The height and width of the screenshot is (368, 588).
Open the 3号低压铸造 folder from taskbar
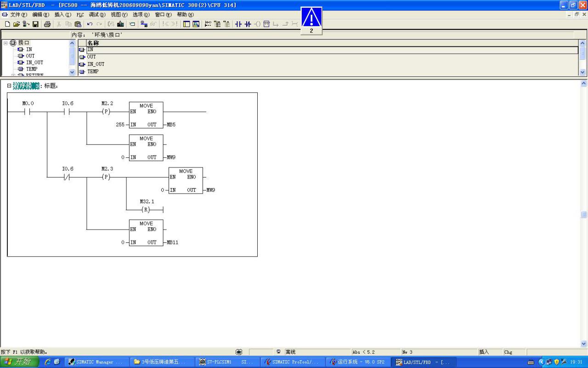click(x=162, y=362)
